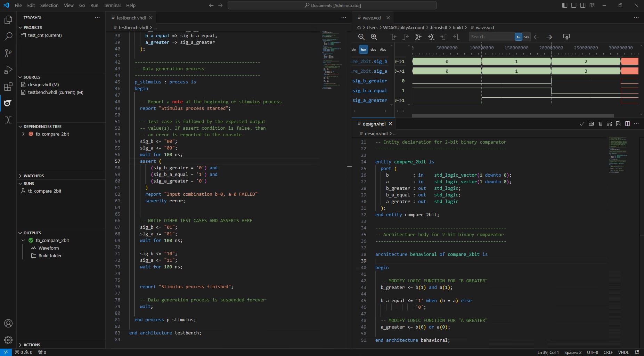Zoom in the waveform viewer
This screenshot has height=356, width=644.
[x=374, y=37]
